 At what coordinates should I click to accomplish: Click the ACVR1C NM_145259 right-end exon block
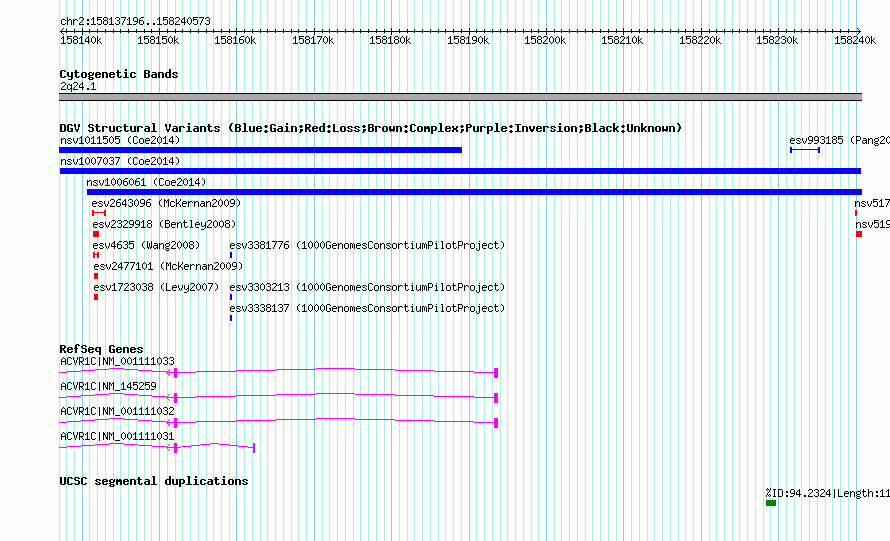496,398
